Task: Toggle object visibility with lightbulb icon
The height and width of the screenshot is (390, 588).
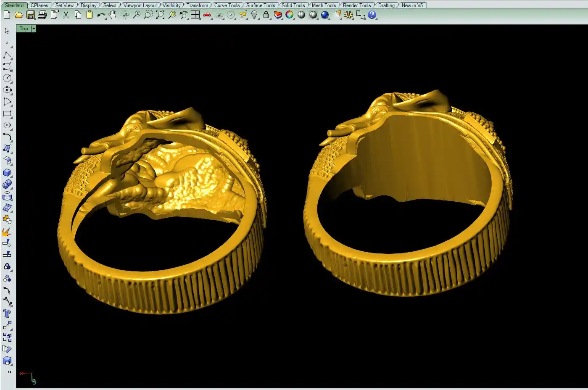Action: (254, 15)
